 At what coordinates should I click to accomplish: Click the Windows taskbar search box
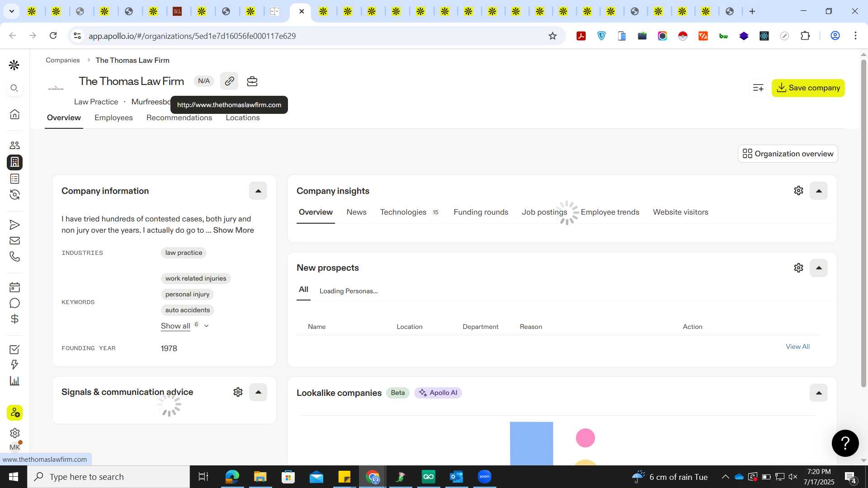coord(108,477)
